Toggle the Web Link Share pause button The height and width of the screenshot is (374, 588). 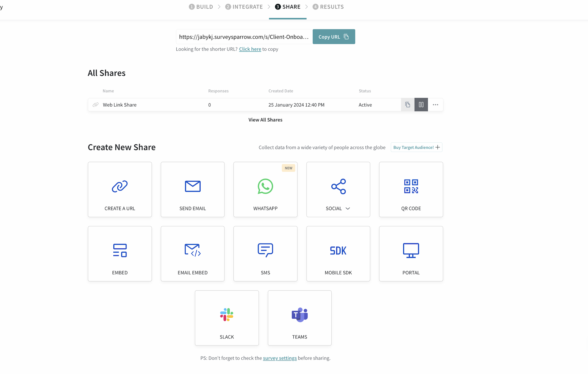pyautogui.click(x=421, y=104)
